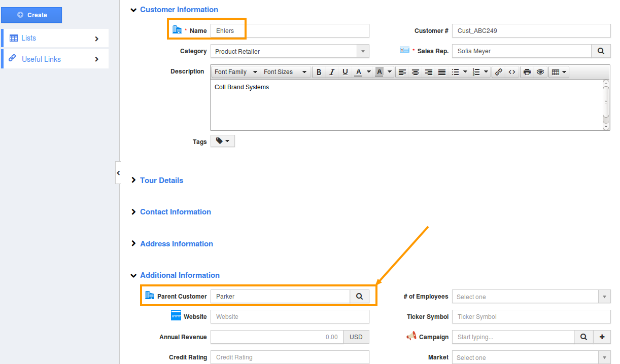Click the insert link icon
The width and height of the screenshot is (620, 364).
[499, 72]
